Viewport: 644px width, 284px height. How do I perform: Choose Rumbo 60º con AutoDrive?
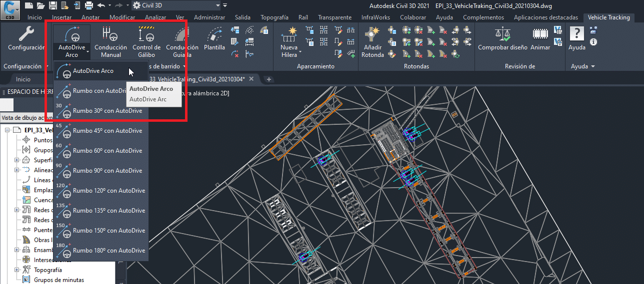coord(101,151)
